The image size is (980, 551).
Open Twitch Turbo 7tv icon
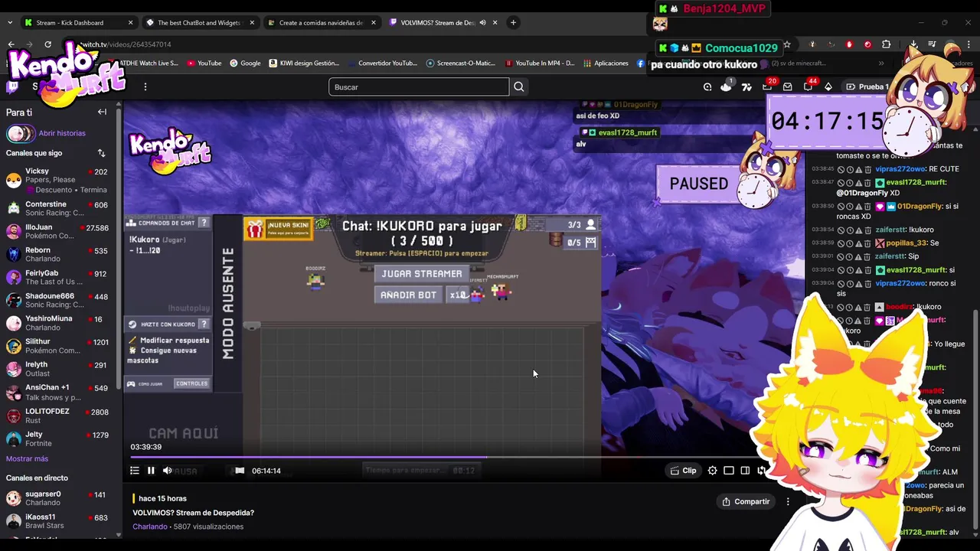click(x=746, y=86)
